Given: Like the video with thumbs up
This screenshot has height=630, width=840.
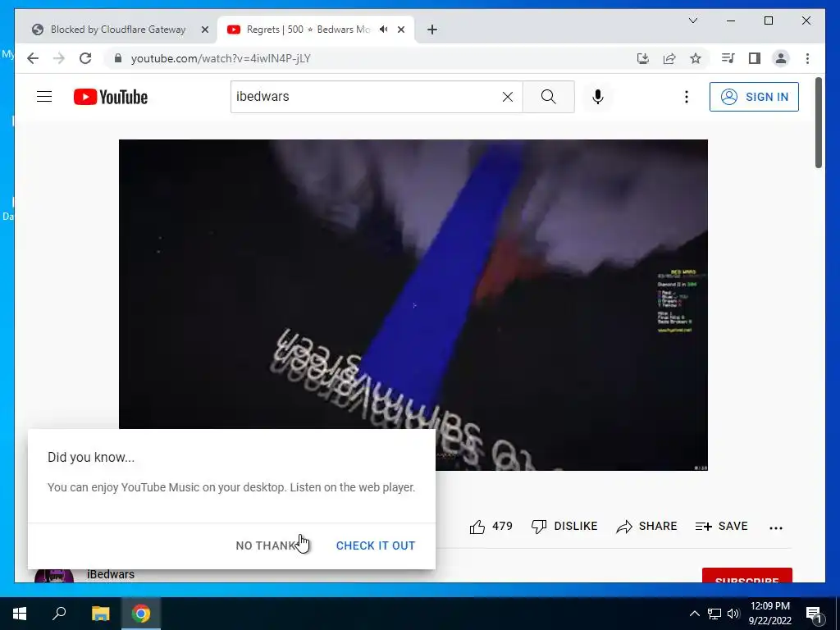Looking at the screenshot, I should pyautogui.click(x=491, y=527).
